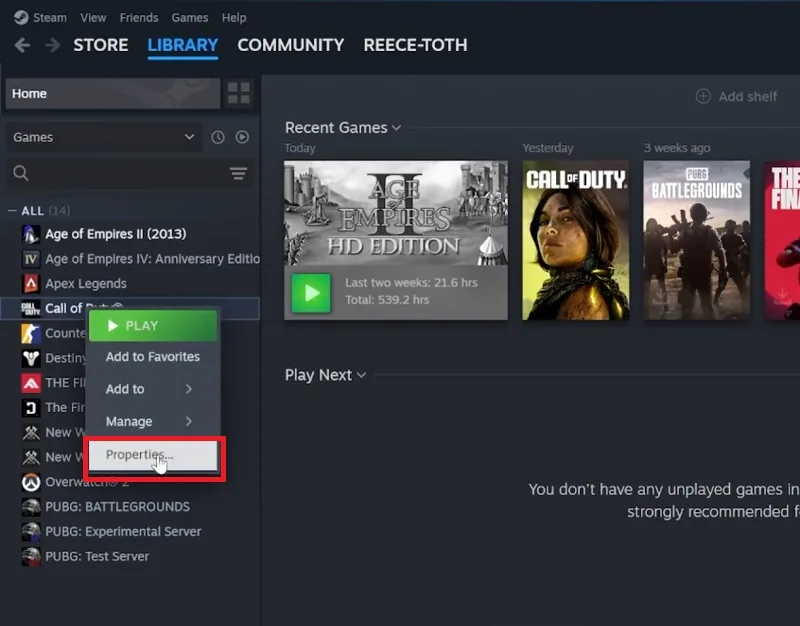This screenshot has height=626, width=800.
Task: Open the Games menu
Action: [190, 18]
